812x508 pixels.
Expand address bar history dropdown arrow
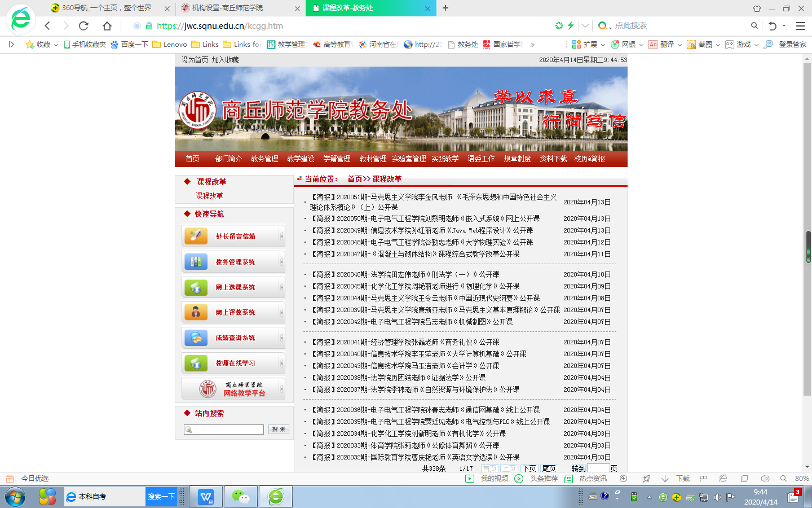pos(585,25)
